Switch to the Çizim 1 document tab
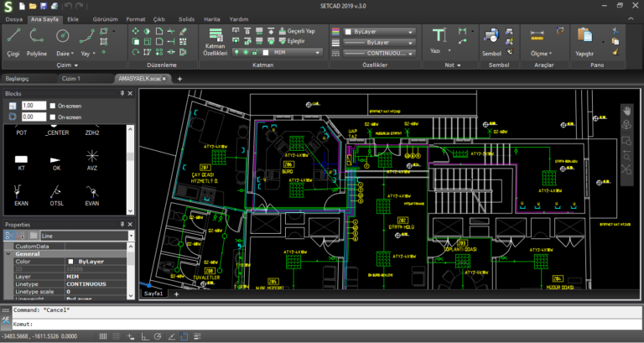Screen dimensions: 644x343 pyautogui.click(x=71, y=78)
